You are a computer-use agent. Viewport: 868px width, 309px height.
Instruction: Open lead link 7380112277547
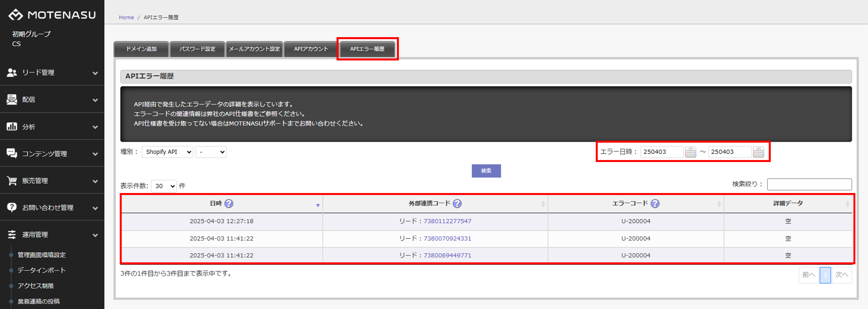point(447,221)
